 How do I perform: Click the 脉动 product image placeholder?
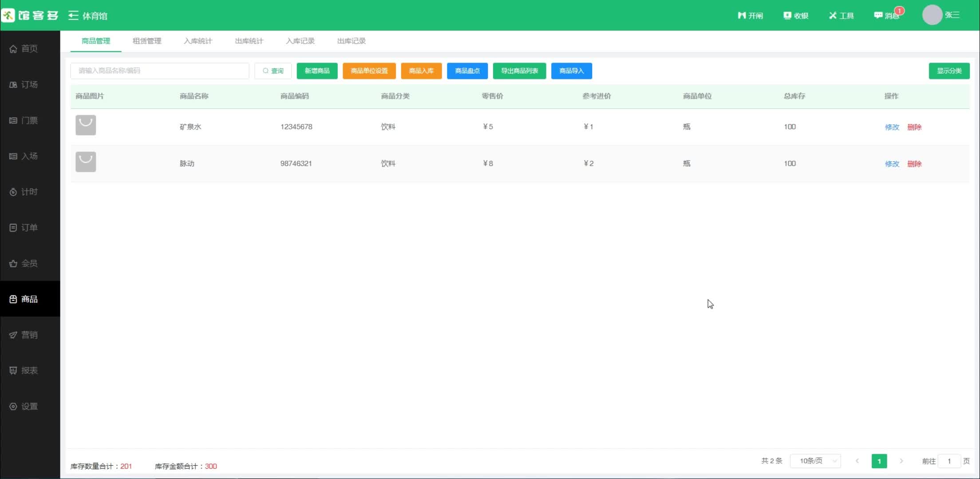(x=86, y=162)
